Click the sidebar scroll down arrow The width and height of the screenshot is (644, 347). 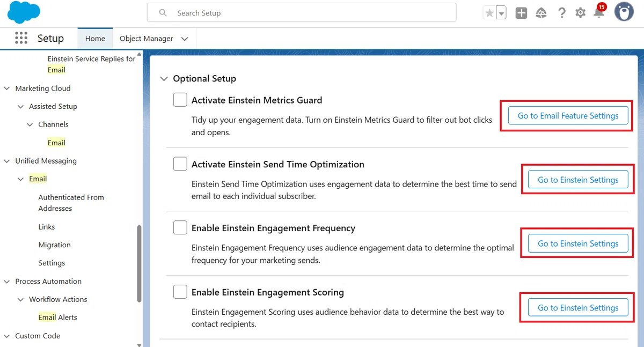140,344
